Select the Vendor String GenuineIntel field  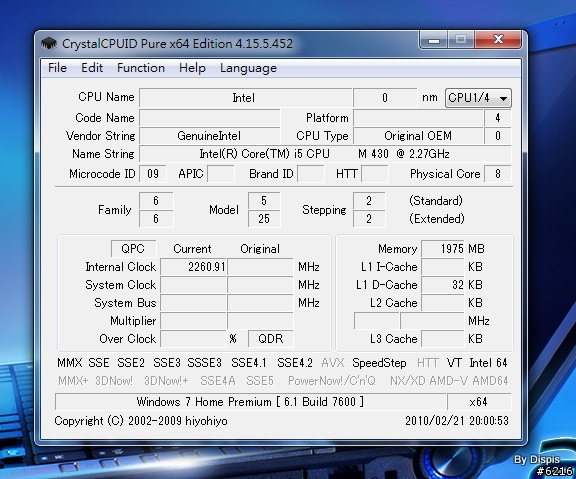click(x=209, y=136)
